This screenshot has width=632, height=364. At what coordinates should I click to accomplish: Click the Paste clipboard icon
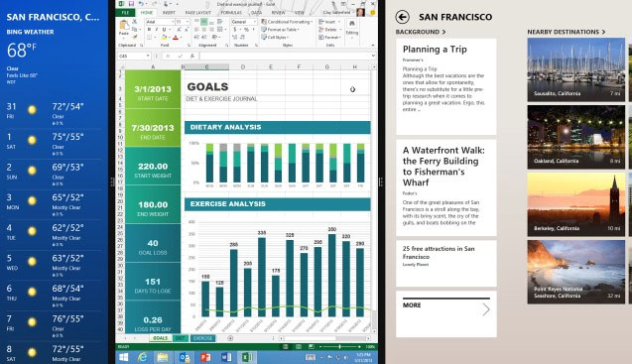pos(124,28)
